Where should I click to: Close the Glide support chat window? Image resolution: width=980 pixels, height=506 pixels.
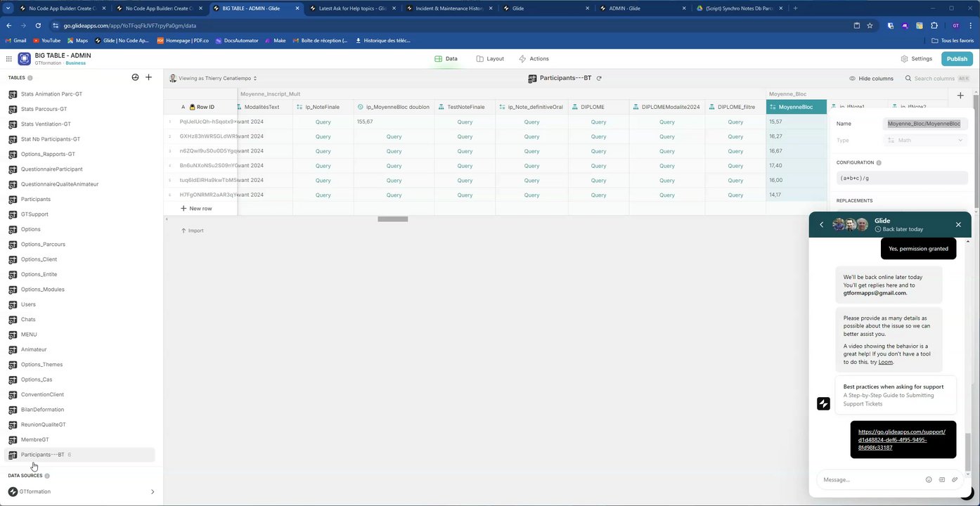[x=958, y=225]
